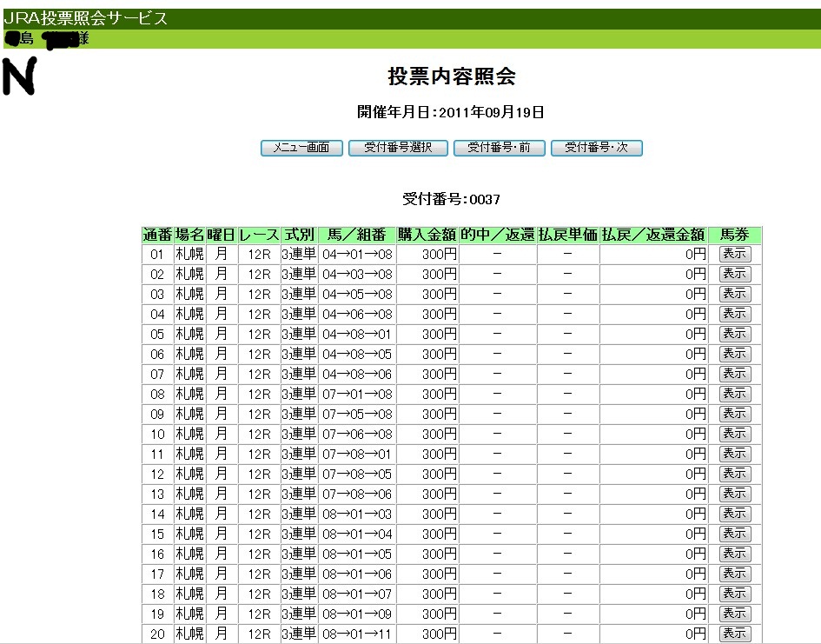
Task: Show ticket for row 14 (08→01→03)
Action: point(735,514)
